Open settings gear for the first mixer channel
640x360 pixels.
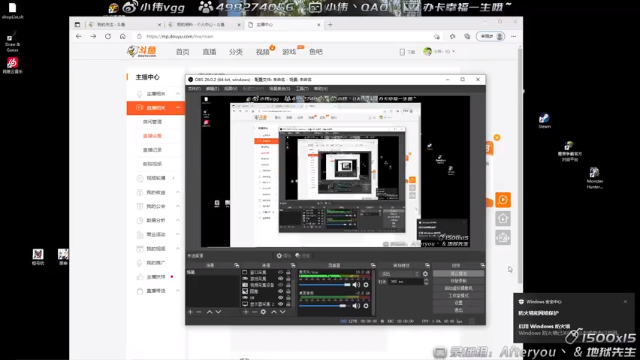366,284
